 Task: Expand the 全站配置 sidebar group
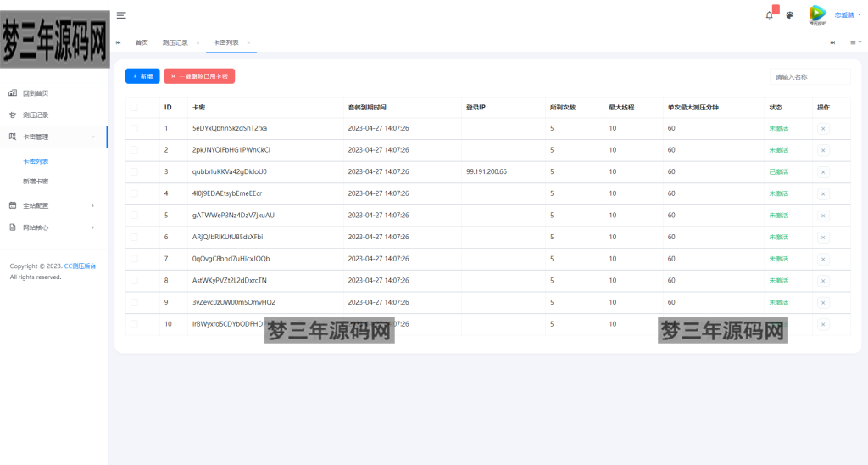tap(53, 205)
